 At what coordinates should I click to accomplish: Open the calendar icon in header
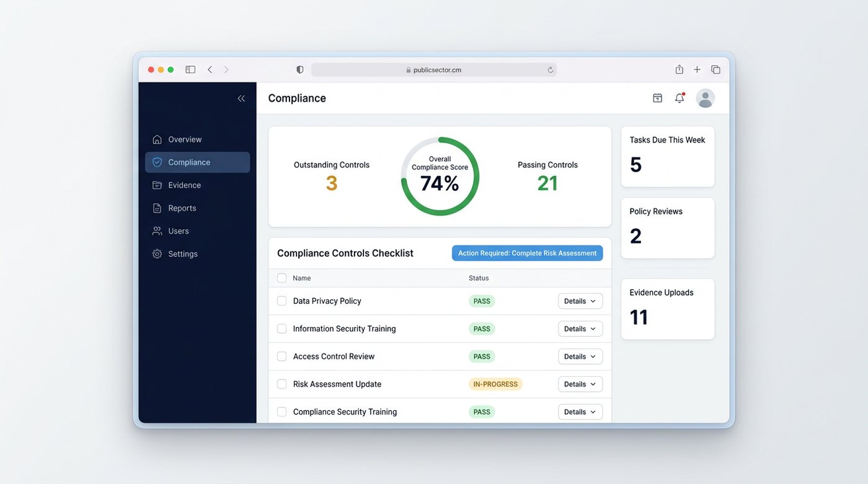(x=658, y=98)
